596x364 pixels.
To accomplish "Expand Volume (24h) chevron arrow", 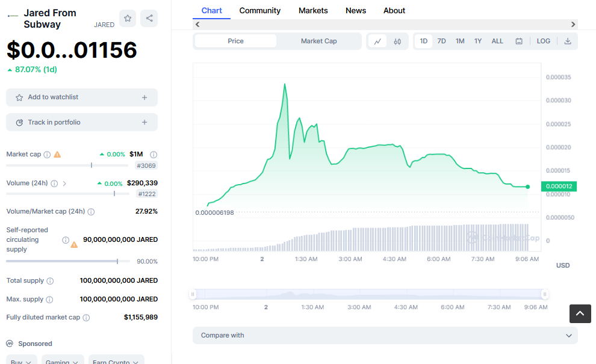I will pyautogui.click(x=64, y=184).
